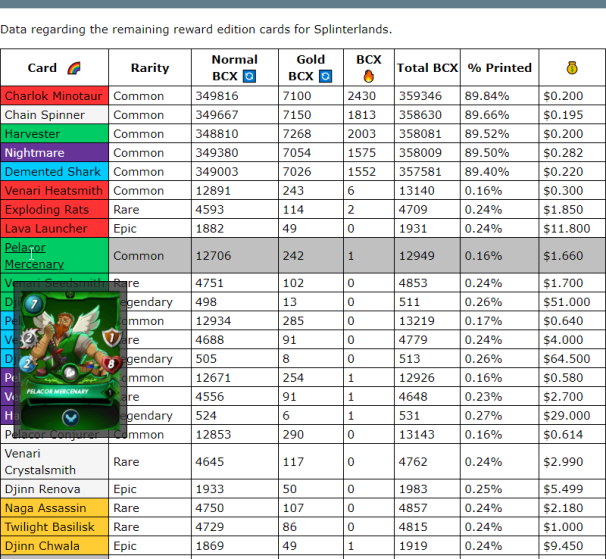Click Normal BCX value 349816
The width and height of the screenshot is (606, 559).
217,96
